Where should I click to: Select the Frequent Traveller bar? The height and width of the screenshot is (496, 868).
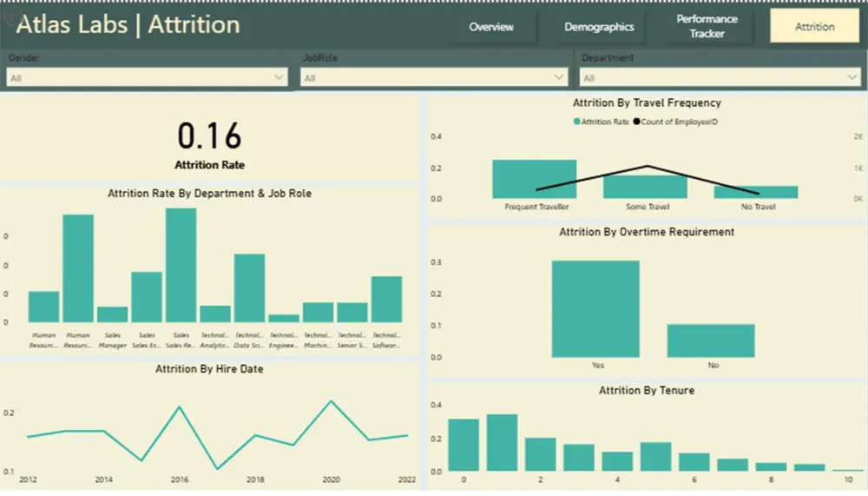pyautogui.click(x=534, y=179)
